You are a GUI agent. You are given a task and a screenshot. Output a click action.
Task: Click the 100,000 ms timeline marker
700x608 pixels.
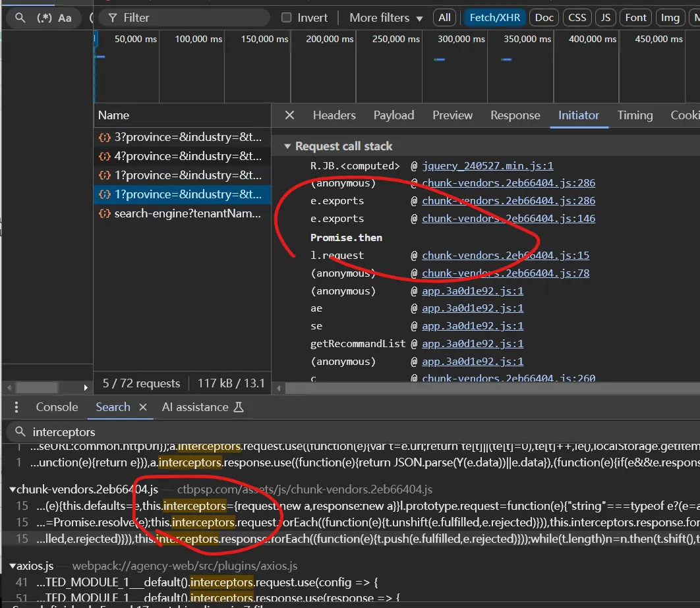click(x=198, y=40)
